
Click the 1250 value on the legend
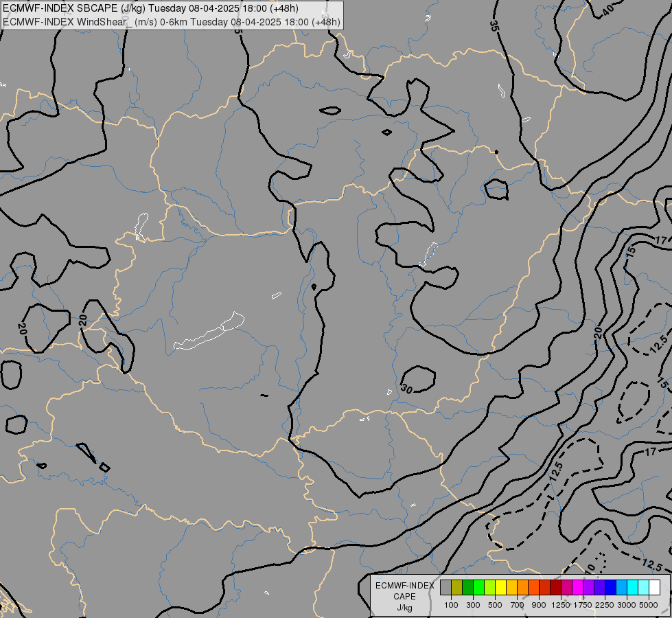tap(561, 605)
